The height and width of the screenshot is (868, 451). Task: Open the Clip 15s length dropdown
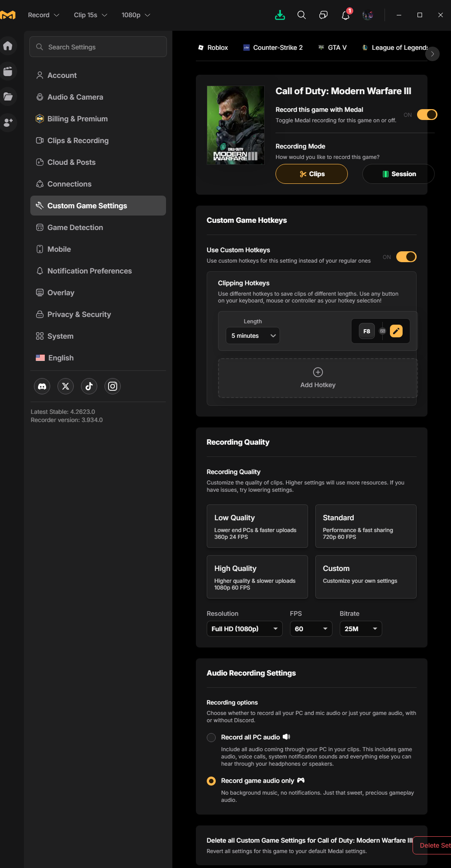click(x=90, y=15)
